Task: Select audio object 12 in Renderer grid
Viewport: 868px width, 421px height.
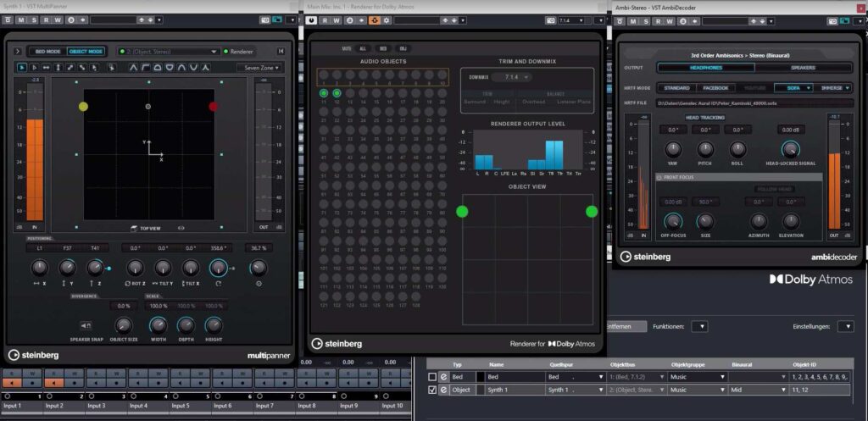Action: coord(337,93)
